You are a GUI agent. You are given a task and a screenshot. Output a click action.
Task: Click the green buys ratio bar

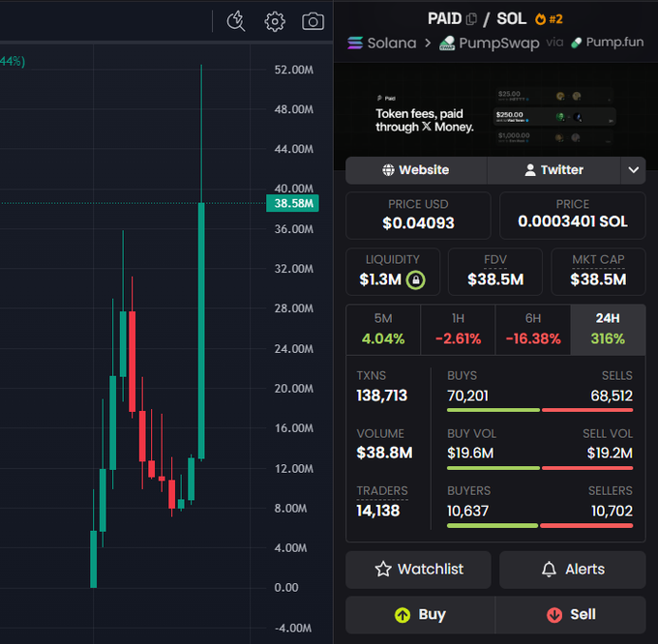tap(493, 410)
